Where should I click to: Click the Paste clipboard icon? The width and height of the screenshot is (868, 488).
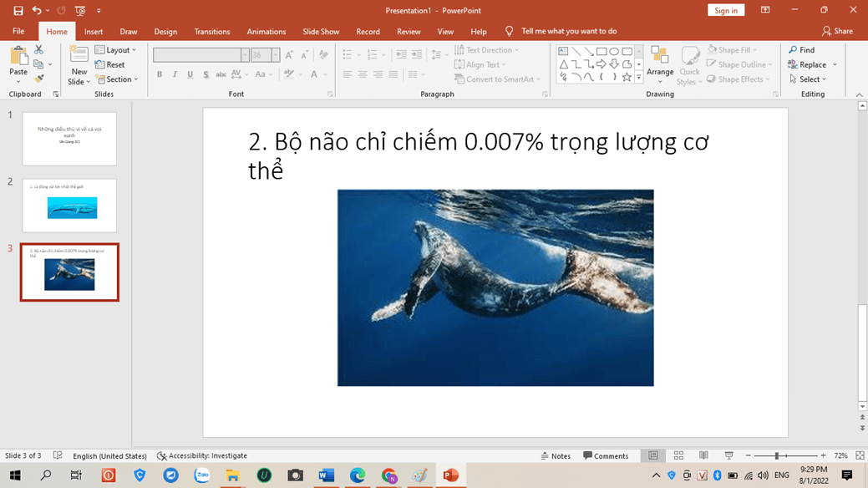coord(18,58)
